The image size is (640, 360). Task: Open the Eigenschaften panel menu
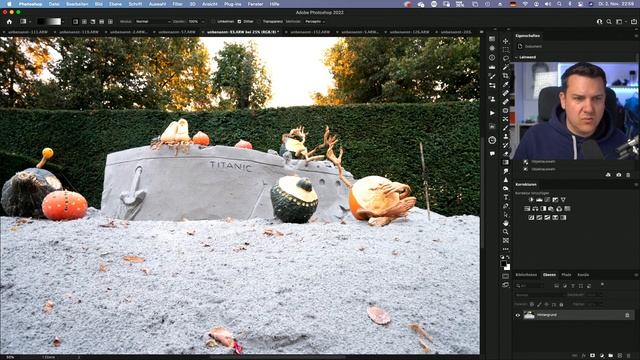point(636,36)
